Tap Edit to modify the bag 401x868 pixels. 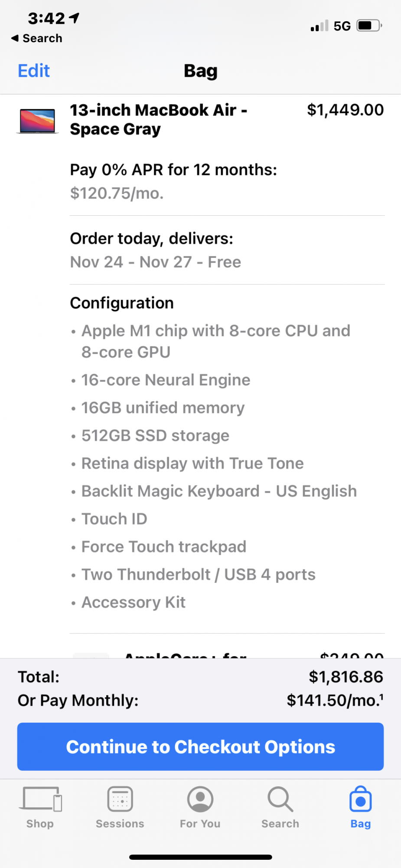point(34,71)
